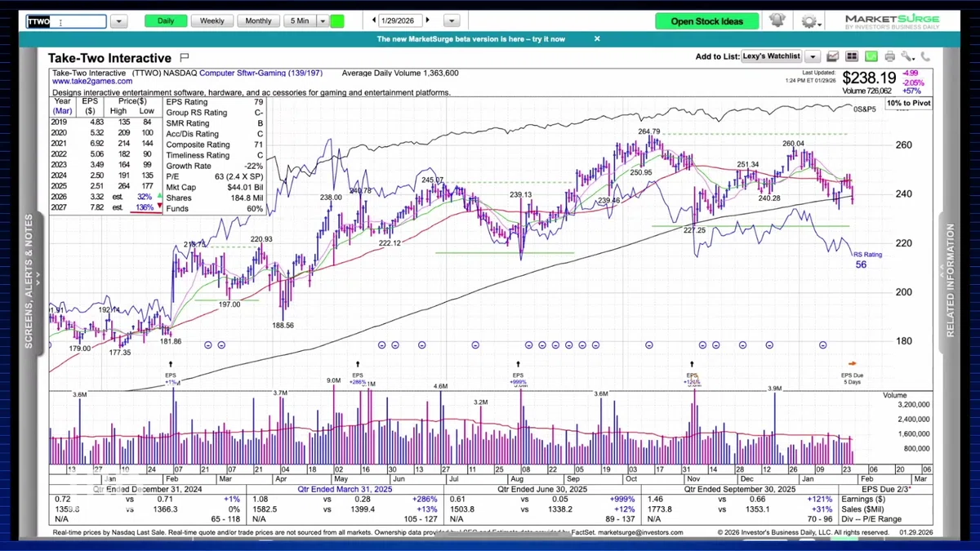This screenshot has width=980, height=551.
Task: Go to previous date with left arrow
Action: point(374,20)
